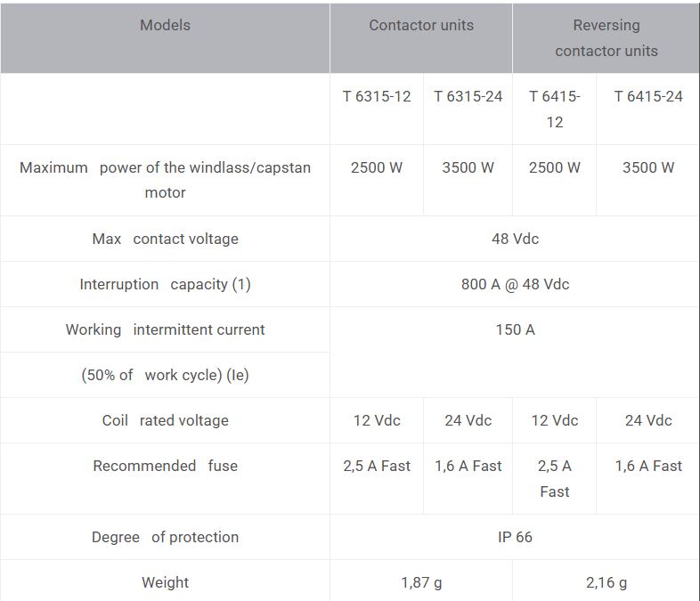Select the "Working intermittent current" label
This screenshot has height=601, width=700.
coord(165,329)
